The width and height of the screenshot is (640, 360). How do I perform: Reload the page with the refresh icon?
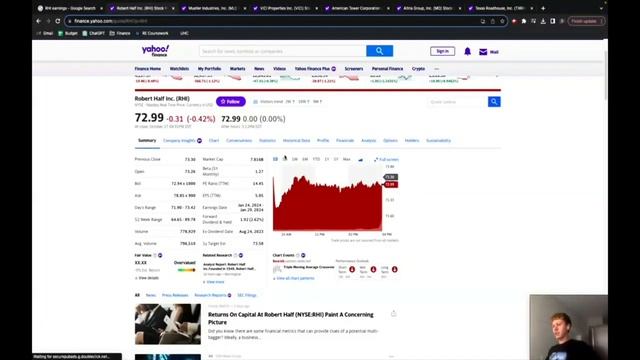[58, 21]
